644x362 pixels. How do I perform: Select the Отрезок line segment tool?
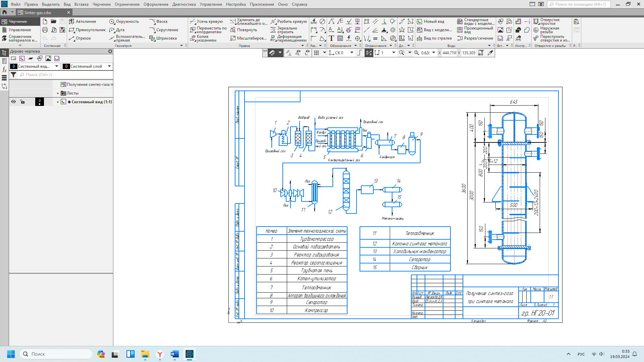click(x=80, y=38)
